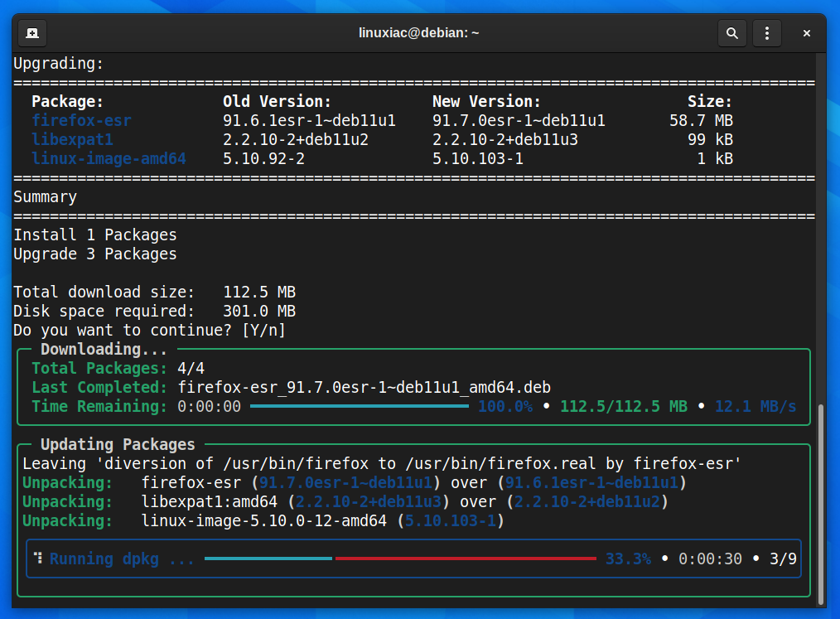
Task: Click the Summary heading
Action: (x=45, y=196)
